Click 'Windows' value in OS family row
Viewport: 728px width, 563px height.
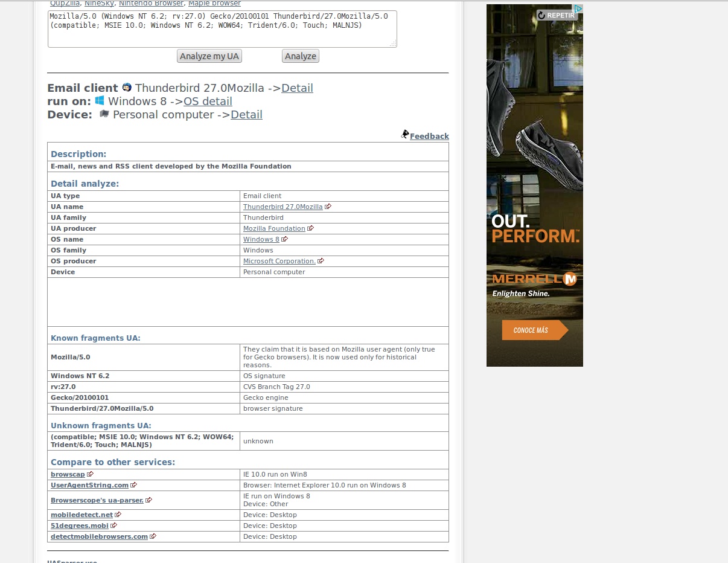pyautogui.click(x=258, y=250)
